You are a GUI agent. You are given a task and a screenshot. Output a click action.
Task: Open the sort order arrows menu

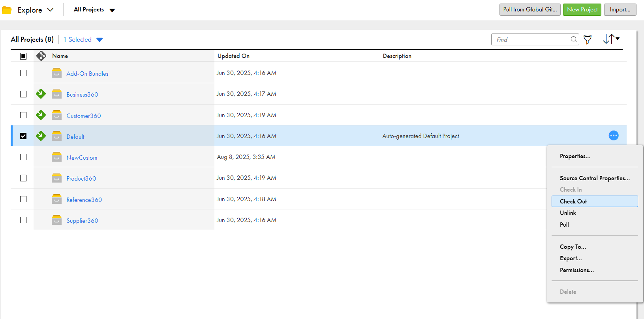pos(611,39)
